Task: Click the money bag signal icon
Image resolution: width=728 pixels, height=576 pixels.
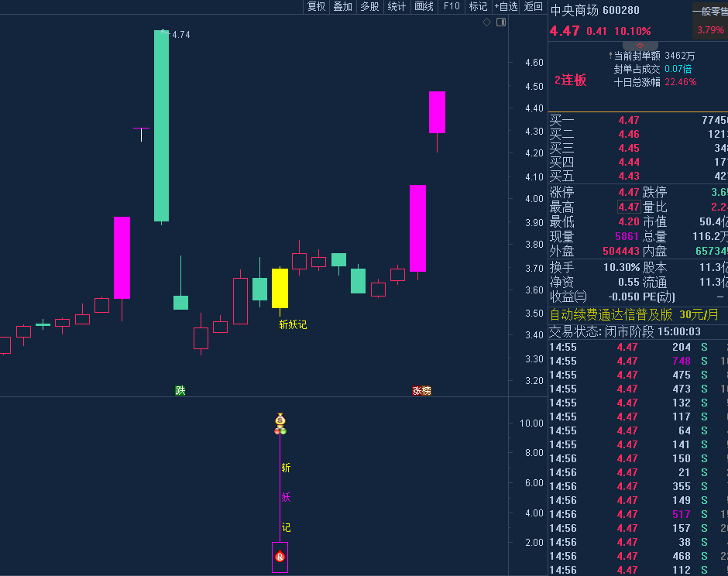Action: 280,423
